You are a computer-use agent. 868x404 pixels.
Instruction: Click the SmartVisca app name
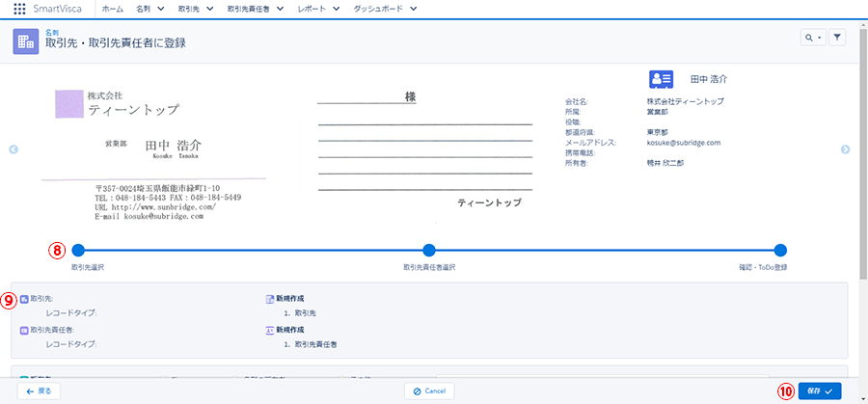coord(58,9)
